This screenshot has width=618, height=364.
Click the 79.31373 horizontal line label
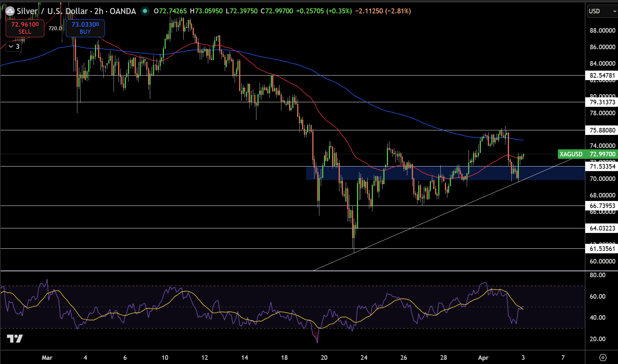tap(602, 102)
